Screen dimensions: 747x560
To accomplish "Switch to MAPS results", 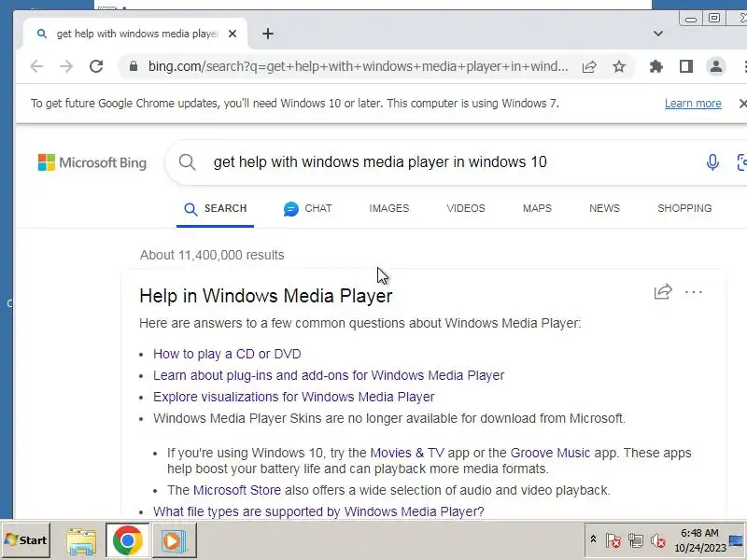I will pyautogui.click(x=537, y=208).
